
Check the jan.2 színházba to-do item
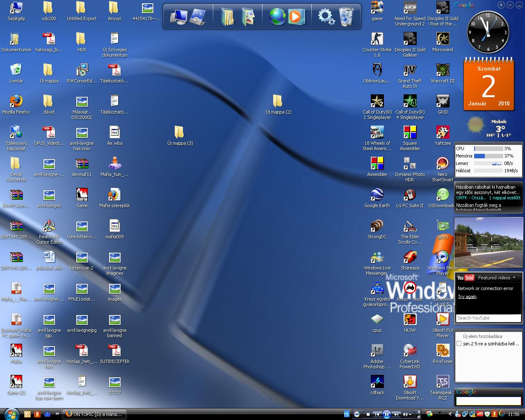[459, 344]
